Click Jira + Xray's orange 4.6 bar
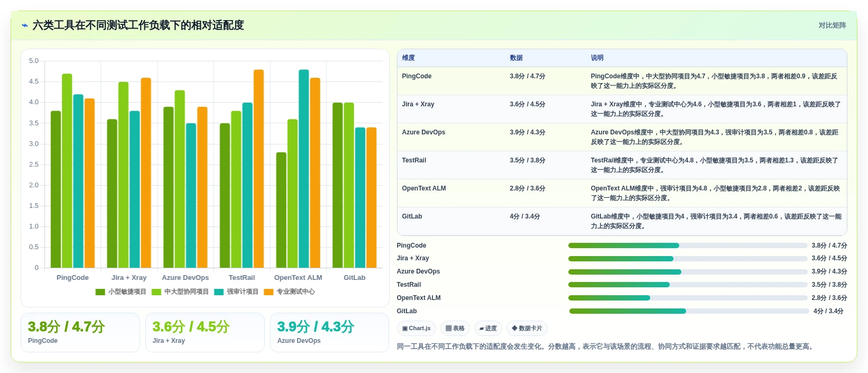 click(146, 173)
